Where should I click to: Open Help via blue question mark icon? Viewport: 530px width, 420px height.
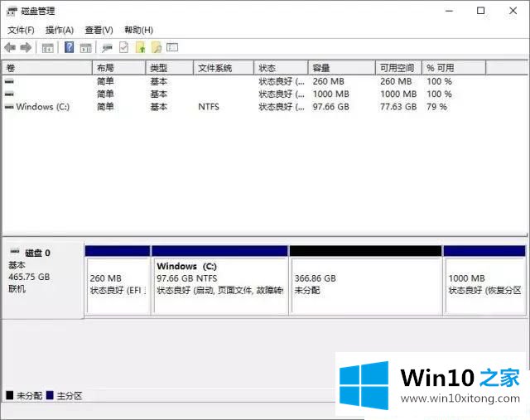click(69, 47)
